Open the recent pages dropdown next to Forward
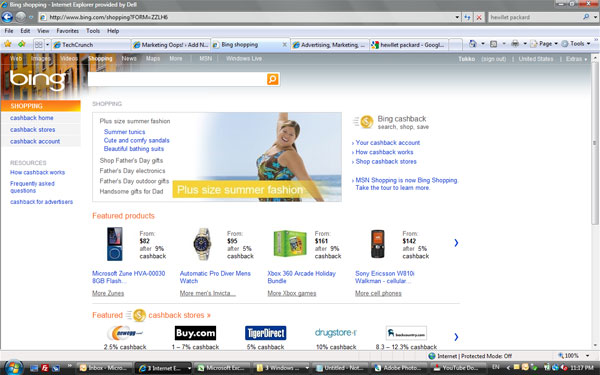 pos(31,17)
